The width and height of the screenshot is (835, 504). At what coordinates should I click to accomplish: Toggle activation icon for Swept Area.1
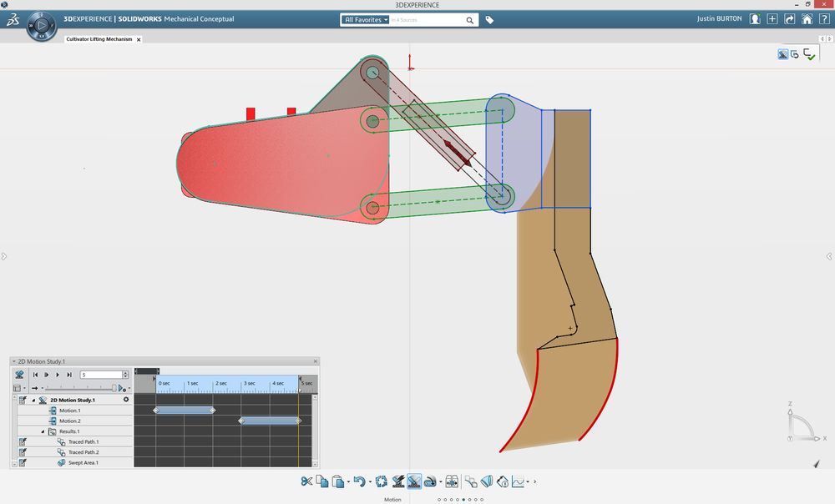click(x=23, y=462)
